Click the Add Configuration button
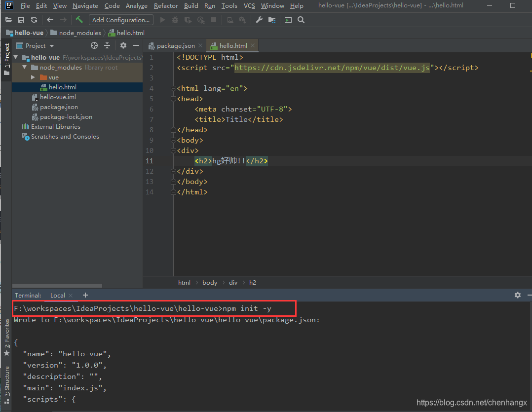Image resolution: width=532 pixels, height=412 pixels. (121, 20)
